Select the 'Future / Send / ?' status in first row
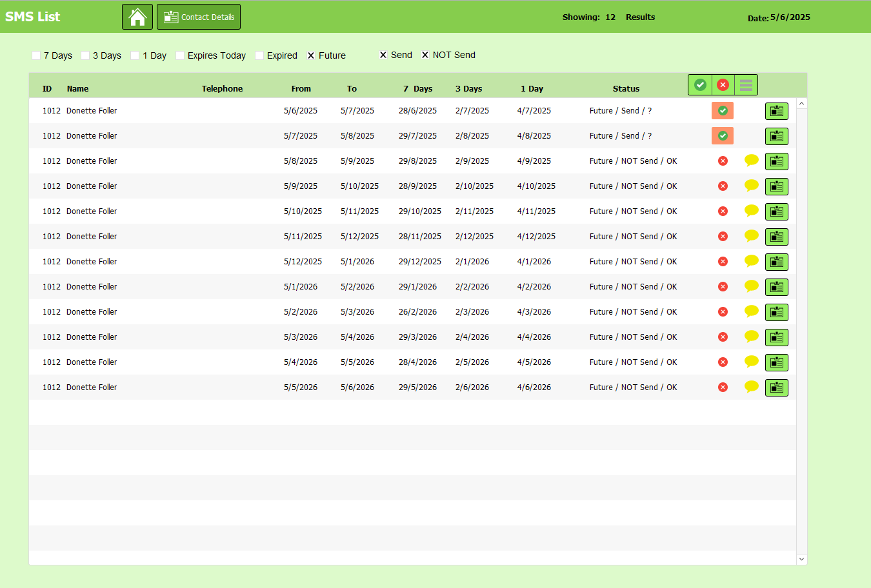871x588 pixels. coord(620,111)
